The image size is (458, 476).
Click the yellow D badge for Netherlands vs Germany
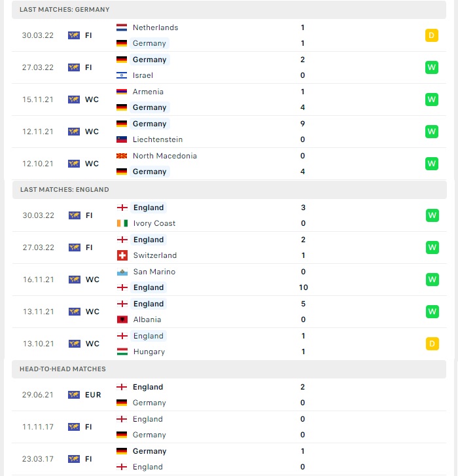pyautogui.click(x=432, y=35)
